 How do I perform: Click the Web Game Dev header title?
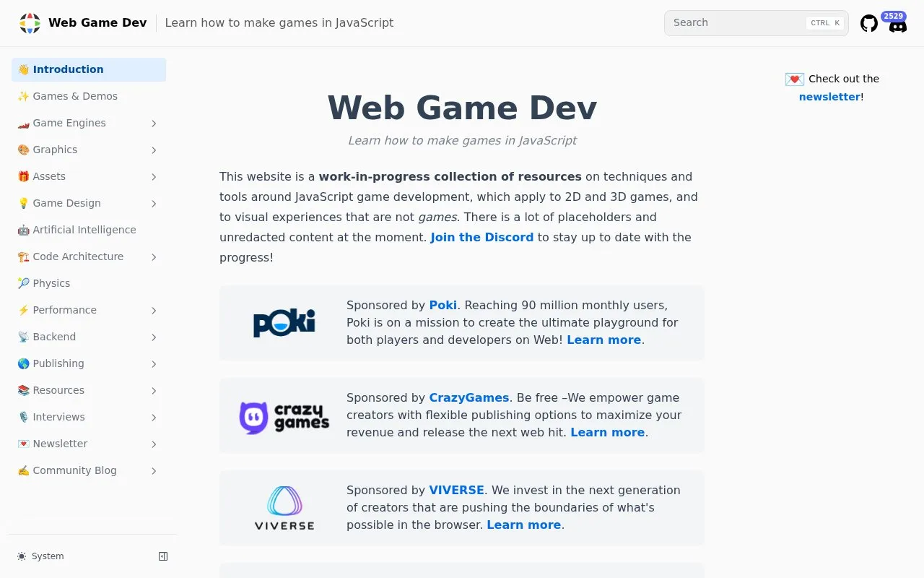(x=97, y=22)
